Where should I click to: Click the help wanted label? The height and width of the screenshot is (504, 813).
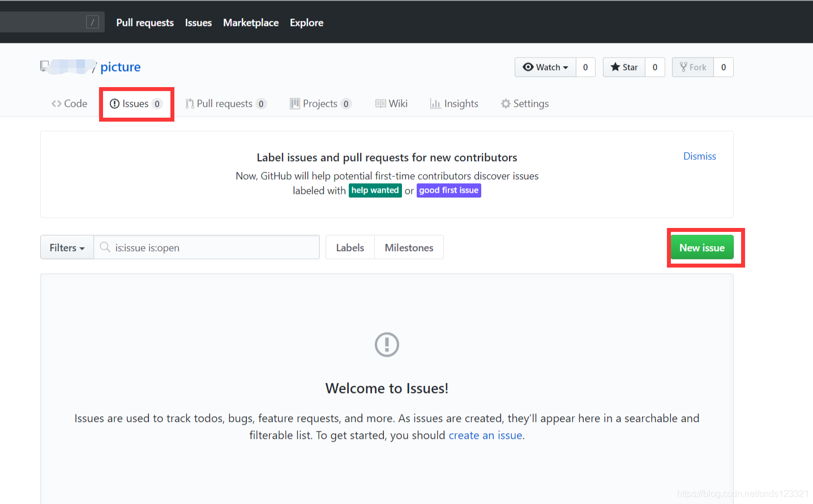coord(375,191)
